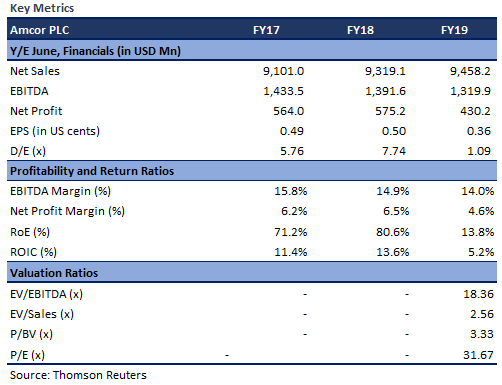Click FY19 P/E value 31.67
Image resolution: width=502 pixels, height=385 pixels.
tap(478, 355)
